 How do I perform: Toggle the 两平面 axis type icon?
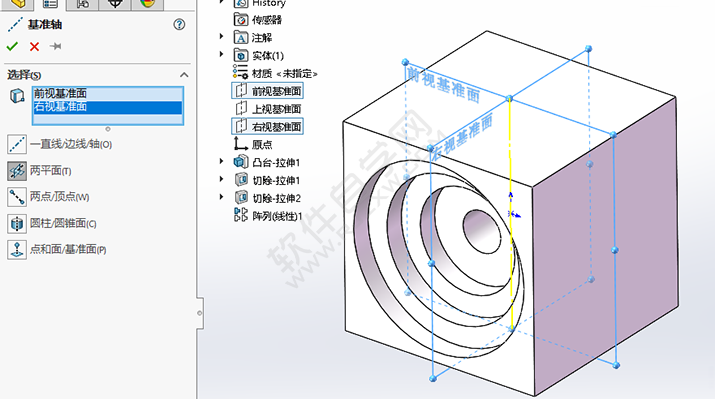pyautogui.click(x=17, y=171)
